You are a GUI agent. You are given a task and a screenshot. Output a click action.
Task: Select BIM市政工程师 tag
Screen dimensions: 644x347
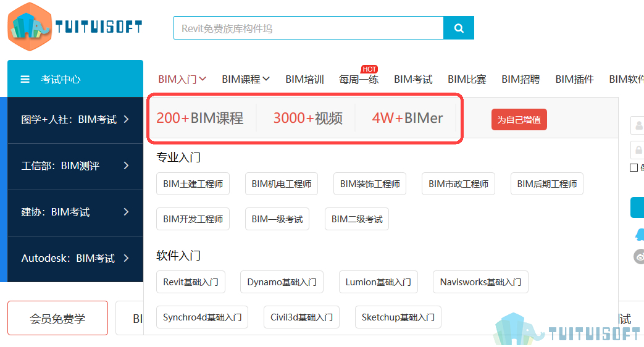458,183
